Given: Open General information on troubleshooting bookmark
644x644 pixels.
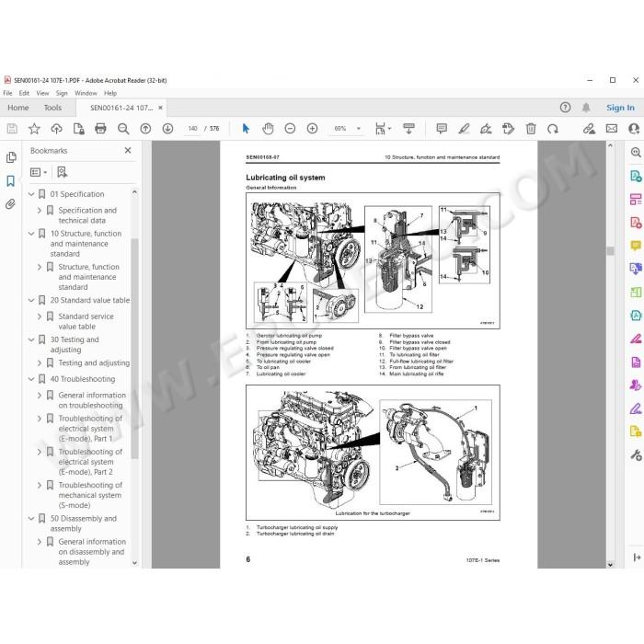Looking at the screenshot, I should (92, 400).
